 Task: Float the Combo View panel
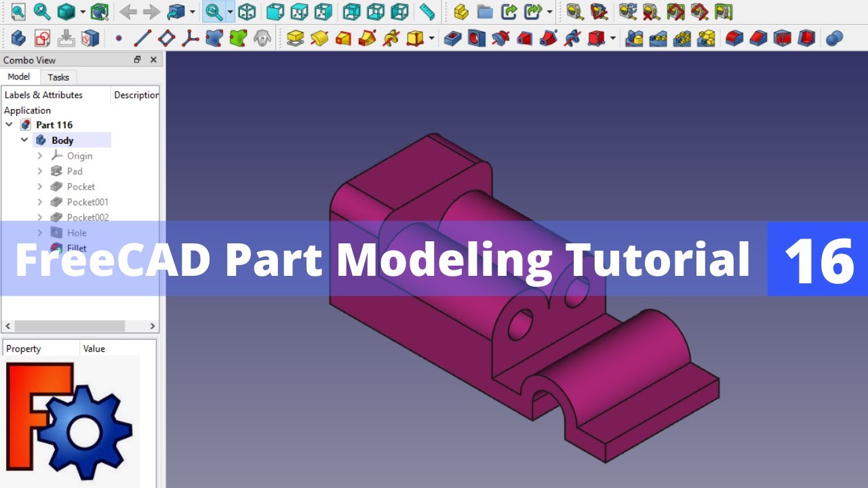click(138, 60)
